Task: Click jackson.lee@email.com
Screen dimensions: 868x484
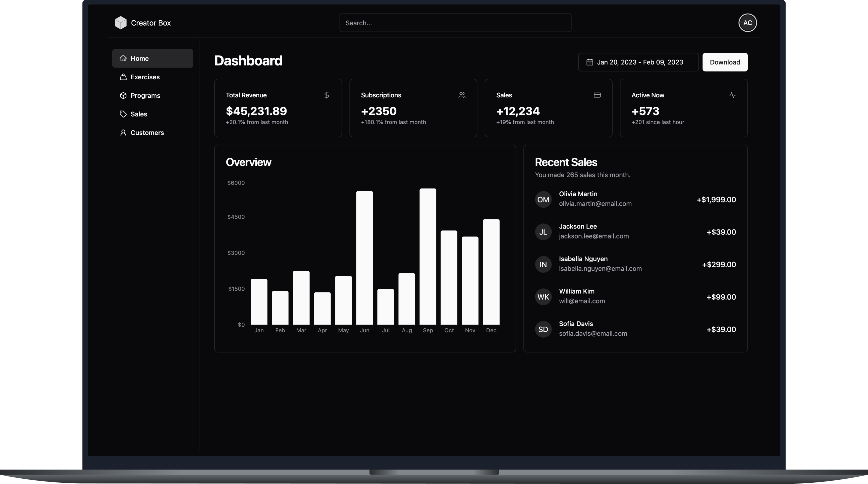Action: tap(594, 236)
